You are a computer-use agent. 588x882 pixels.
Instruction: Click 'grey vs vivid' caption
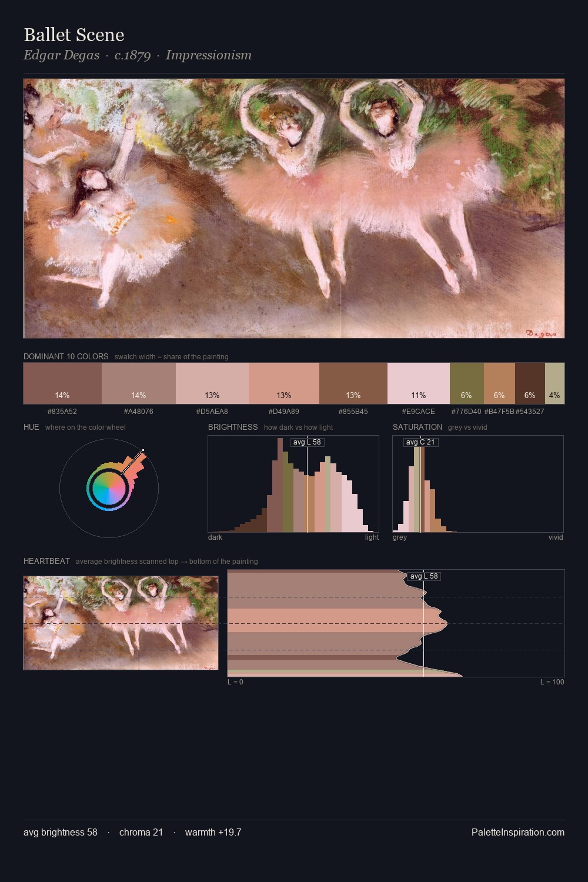[x=467, y=427]
